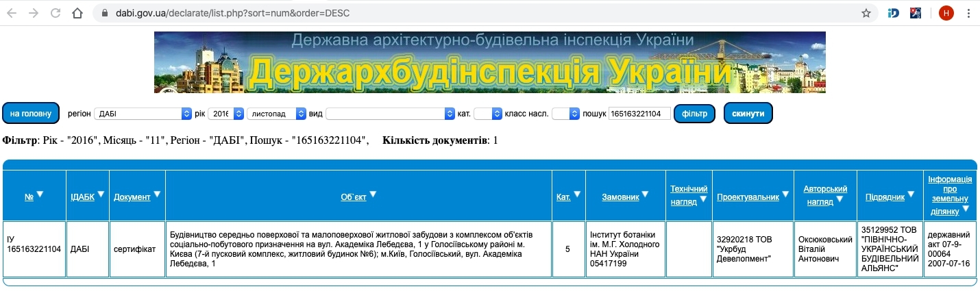Sort by the Проектувальник header link

(x=748, y=197)
